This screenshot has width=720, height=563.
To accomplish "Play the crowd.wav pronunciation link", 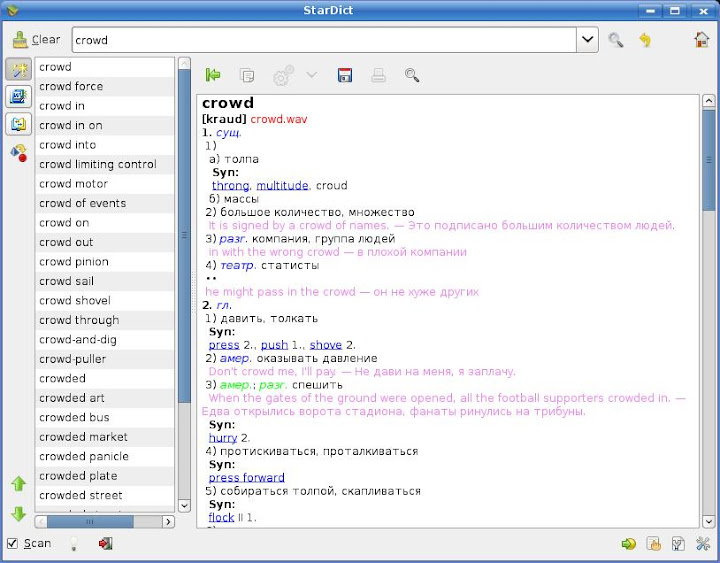I will click(279, 119).
